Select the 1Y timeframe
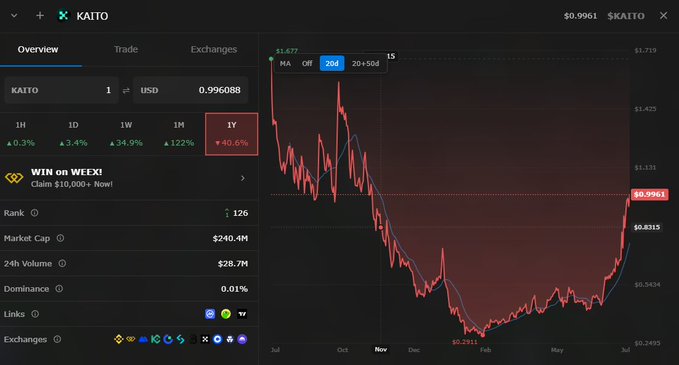Image resolution: width=679 pixels, height=365 pixels. (232, 134)
